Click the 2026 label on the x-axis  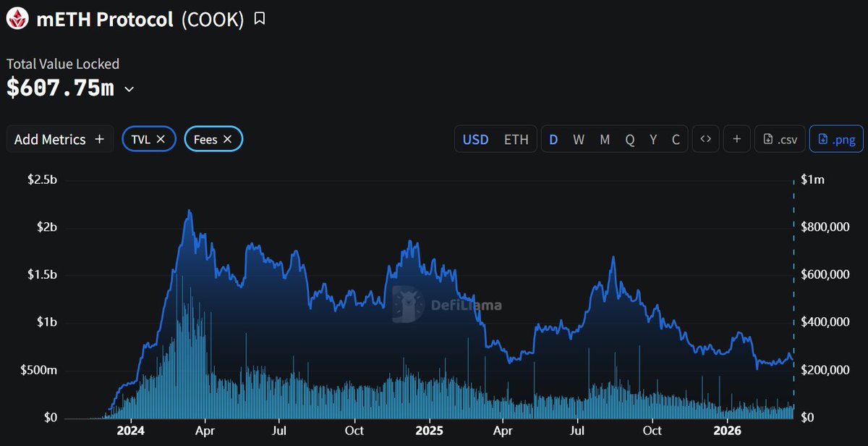tap(727, 431)
